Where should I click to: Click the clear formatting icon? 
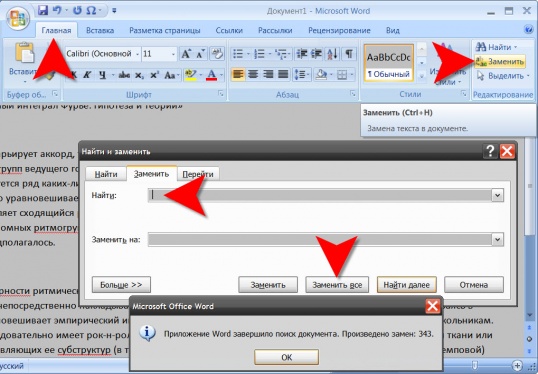point(217,54)
